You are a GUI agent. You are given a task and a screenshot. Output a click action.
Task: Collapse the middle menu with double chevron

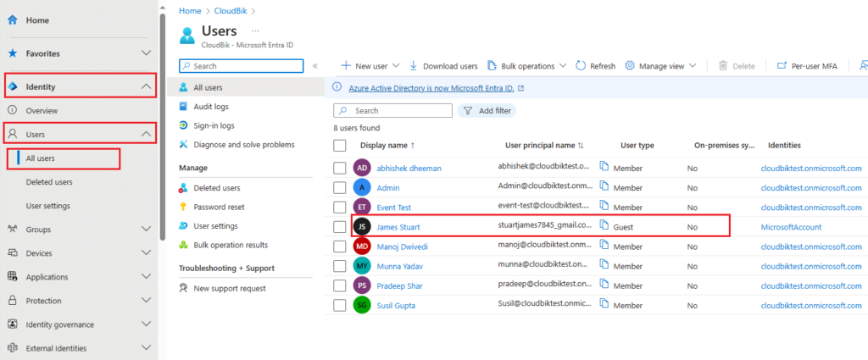click(315, 66)
